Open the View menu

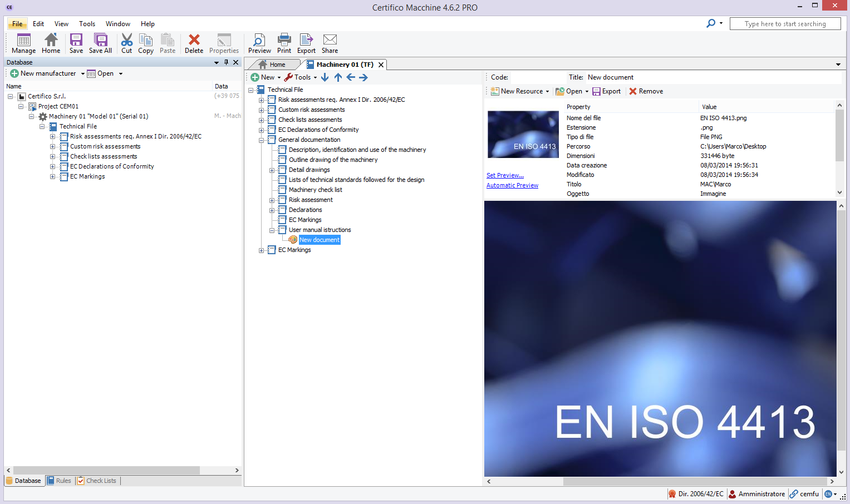tap(61, 24)
